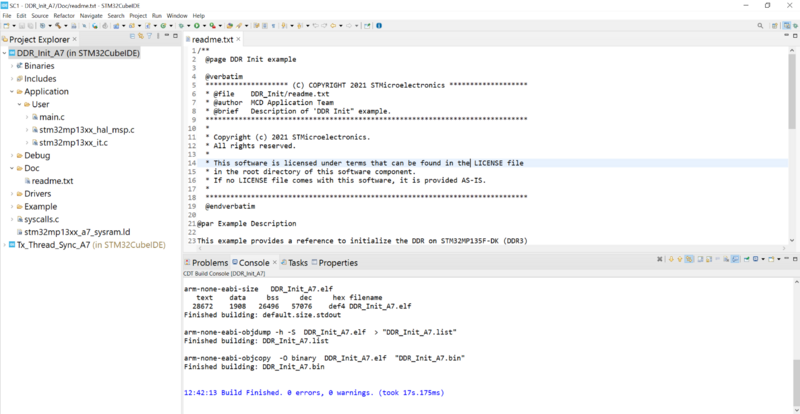The width and height of the screenshot is (800, 414).
Task: Open the Help menu
Action: [x=199, y=16]
